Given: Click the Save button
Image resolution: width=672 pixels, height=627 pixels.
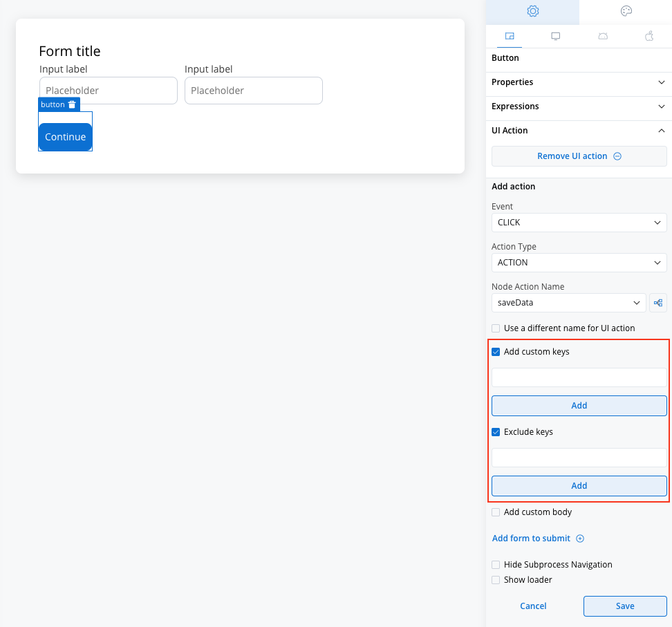Looking at the screenshot, I should point(625,606).
